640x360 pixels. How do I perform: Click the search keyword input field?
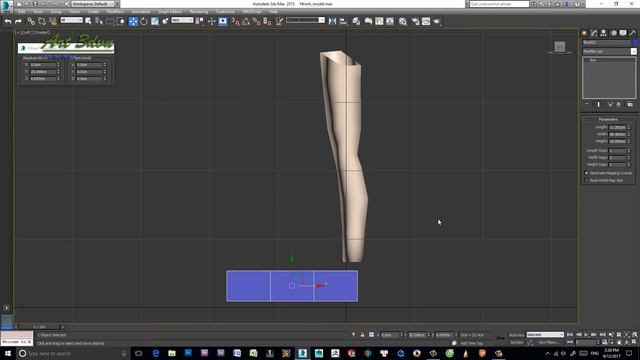[x=499, y=4]
